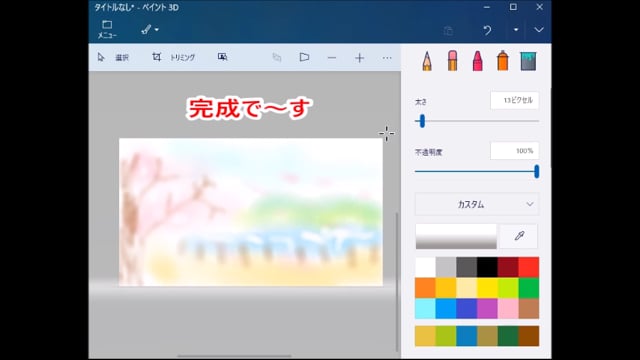
Task: Choose the sky blue swatch
Action: pyautogui.click(x=446, y=308)
